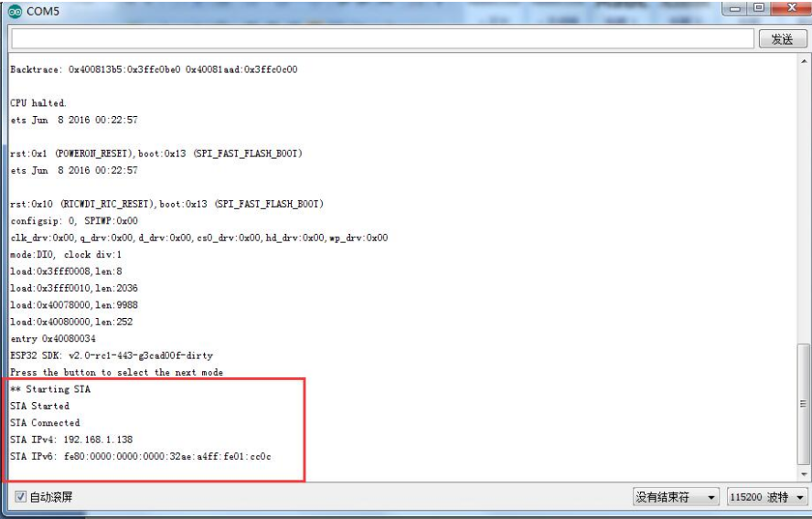Click the scrollbar up arrow
The width and height of the screenshot is (812, 519).
tap(804, 61)
